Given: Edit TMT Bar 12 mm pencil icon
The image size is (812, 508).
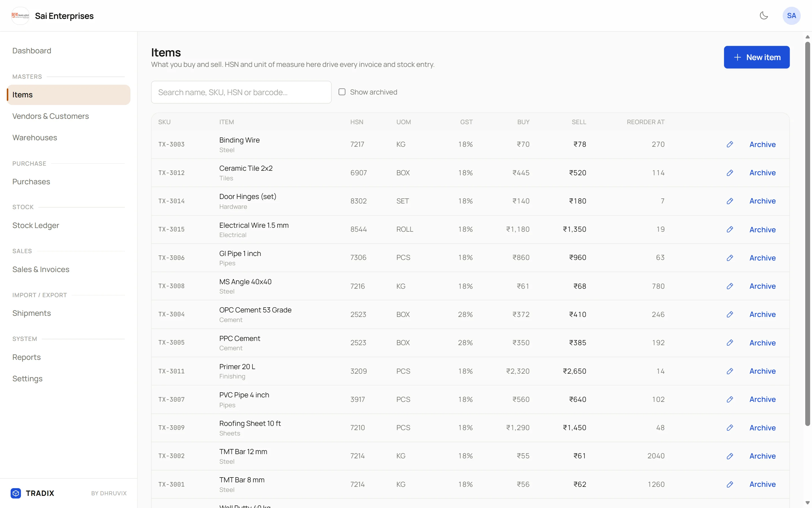Looking at the screenshot, I should (730, 456).
